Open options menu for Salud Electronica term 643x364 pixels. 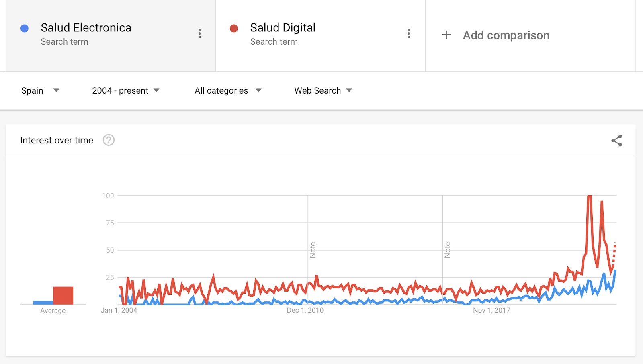[x=200, y=33]
